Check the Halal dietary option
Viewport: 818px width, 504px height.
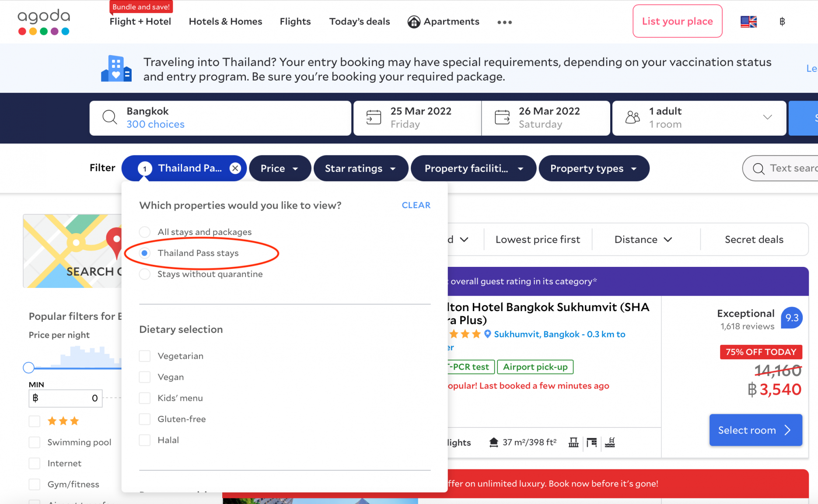tap(144, 440)
